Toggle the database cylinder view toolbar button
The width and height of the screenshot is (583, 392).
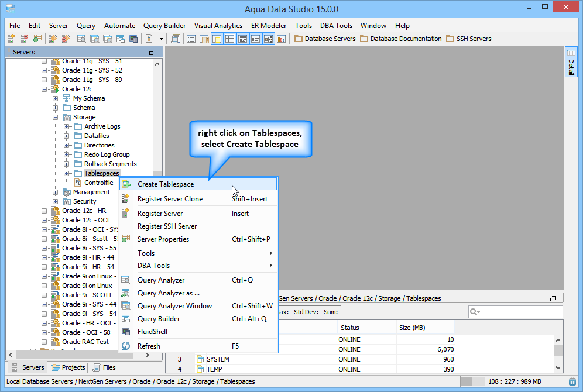pos(217,38)
